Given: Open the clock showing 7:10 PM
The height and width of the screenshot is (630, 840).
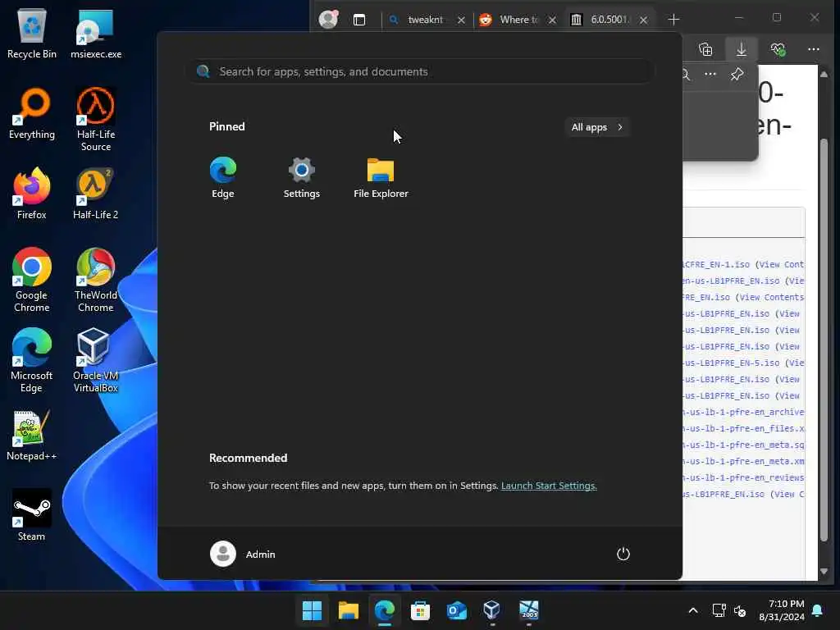Looking at the screenshot, I should click(x=782, y=610).
